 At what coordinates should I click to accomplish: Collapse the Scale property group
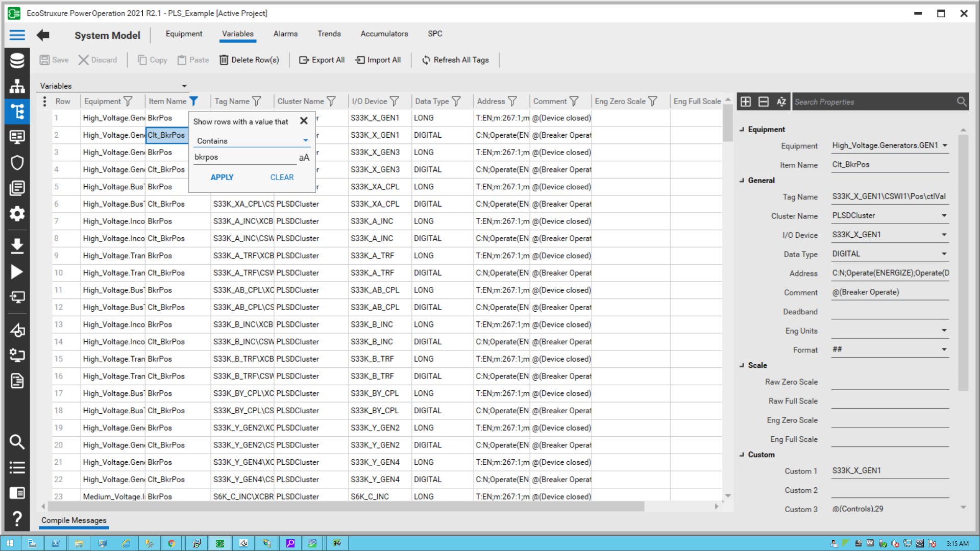[742, 365]
